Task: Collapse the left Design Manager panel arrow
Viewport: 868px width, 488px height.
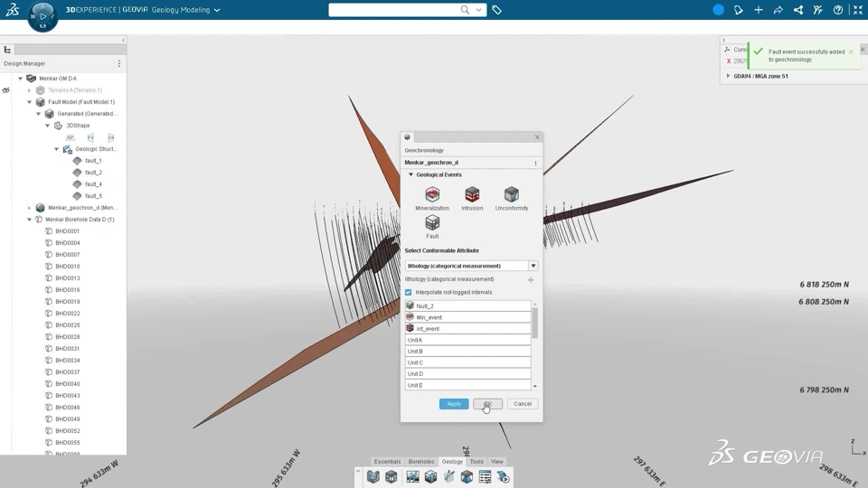Action: 123,41
